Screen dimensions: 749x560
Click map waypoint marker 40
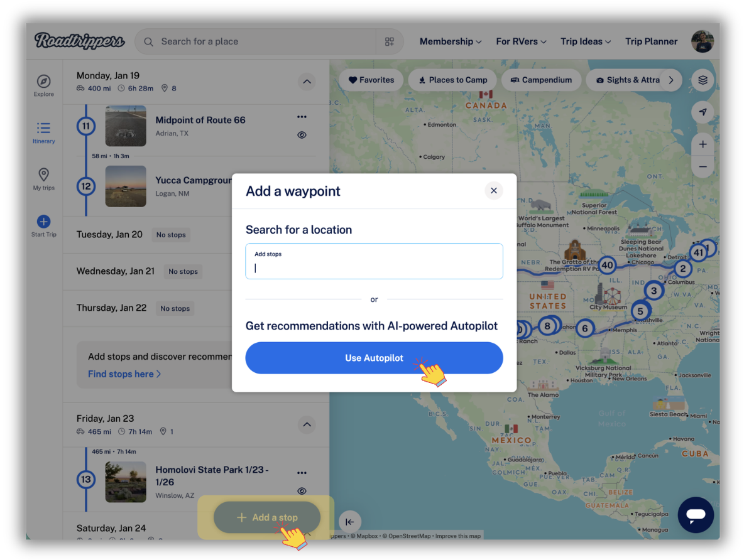tap(607, 265)
